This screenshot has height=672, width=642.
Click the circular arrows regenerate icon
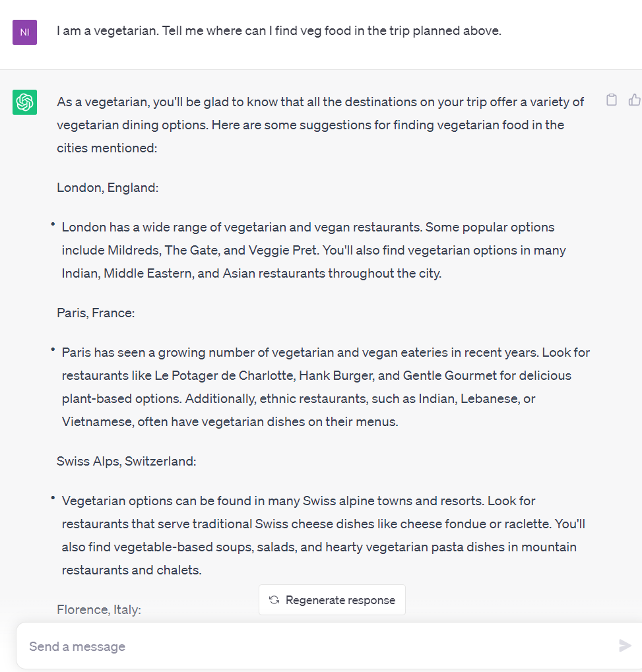click(x=274, y=599)
